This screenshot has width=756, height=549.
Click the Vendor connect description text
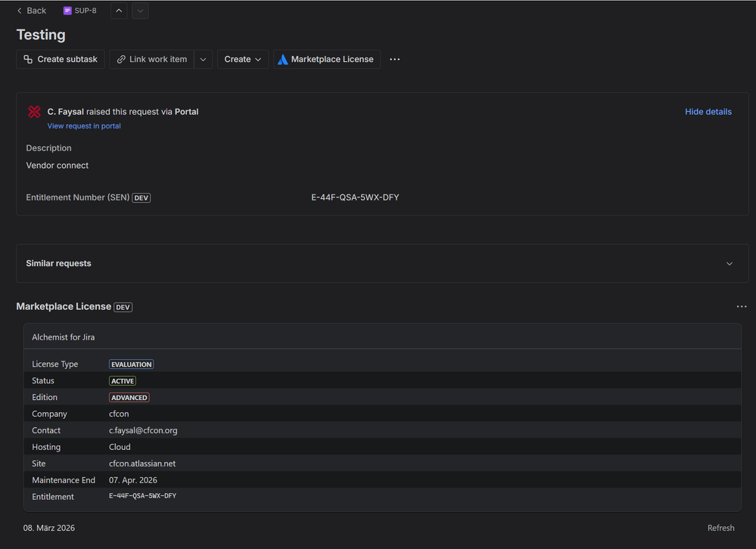[x=58, y=165]
